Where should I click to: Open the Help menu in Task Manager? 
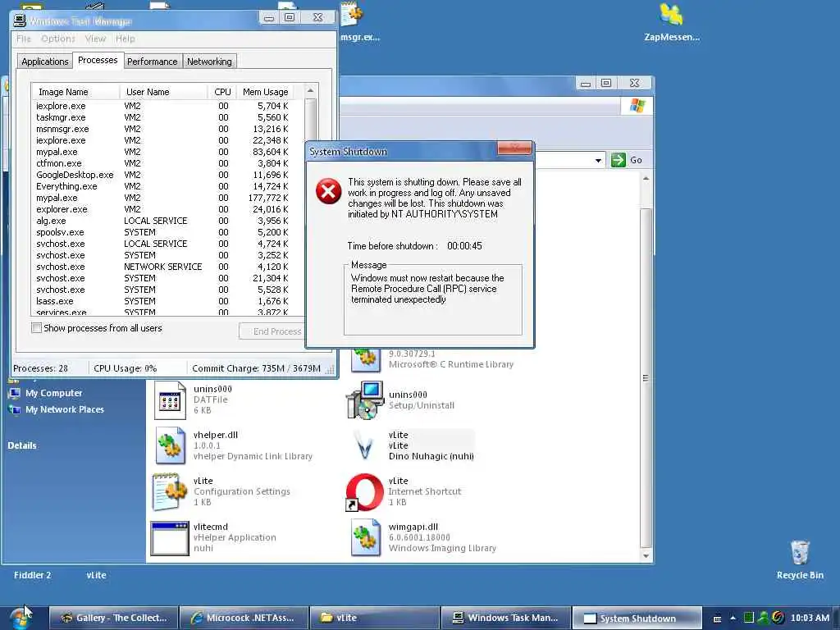(x=126, y=39)
